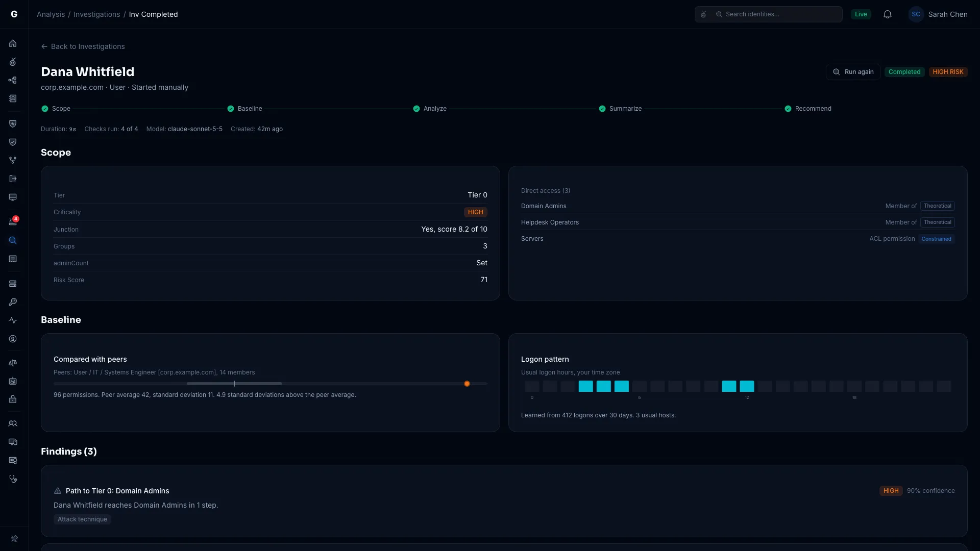Click the warning triangle on Domain Admins finding
Image resolution: width=980 pixels, height=551 pixels.
pyautogui.click(x=58, y=491)
